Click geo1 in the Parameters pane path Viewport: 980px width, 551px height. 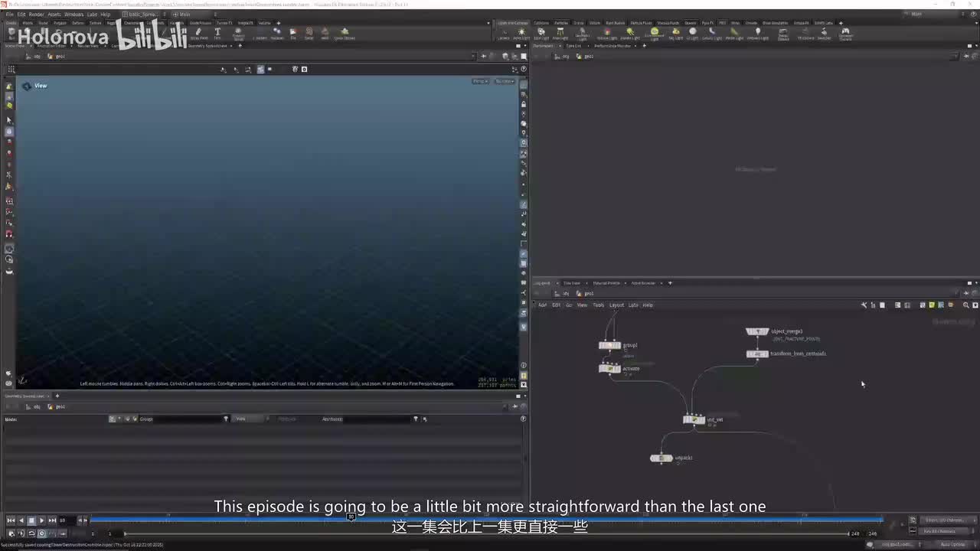(x=590, y=56)
